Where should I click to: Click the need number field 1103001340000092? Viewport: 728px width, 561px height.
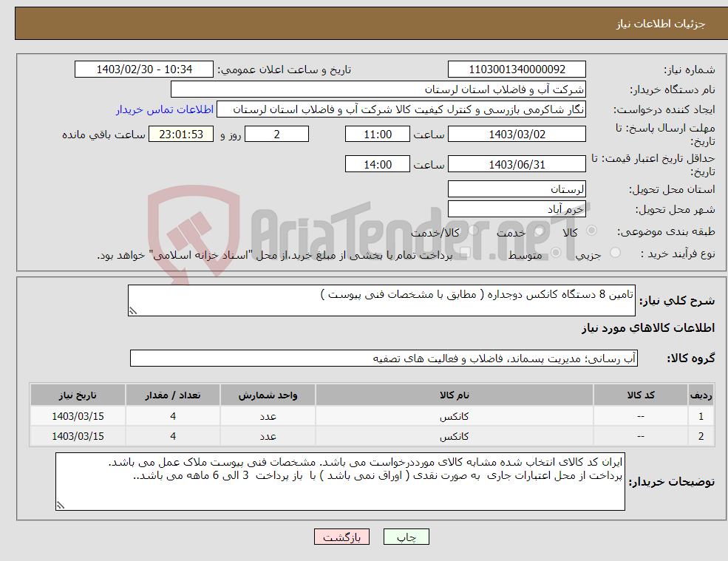pos(517,69)
